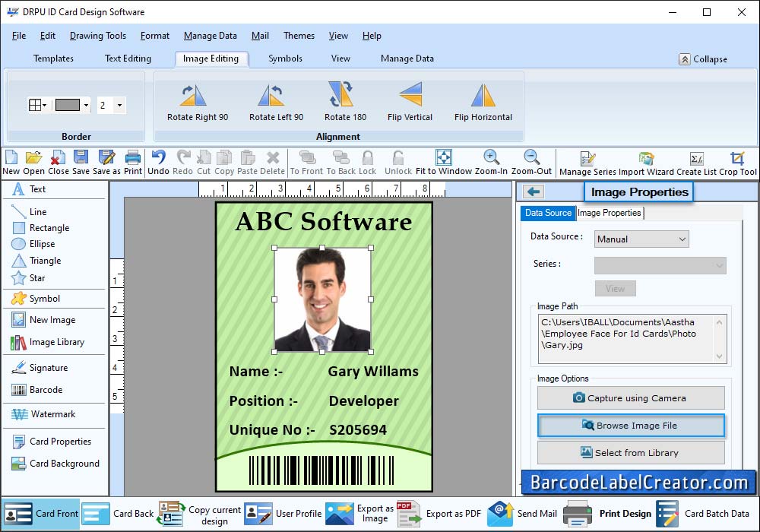
Task: Open the Themes menu
Action: point(299,36)
